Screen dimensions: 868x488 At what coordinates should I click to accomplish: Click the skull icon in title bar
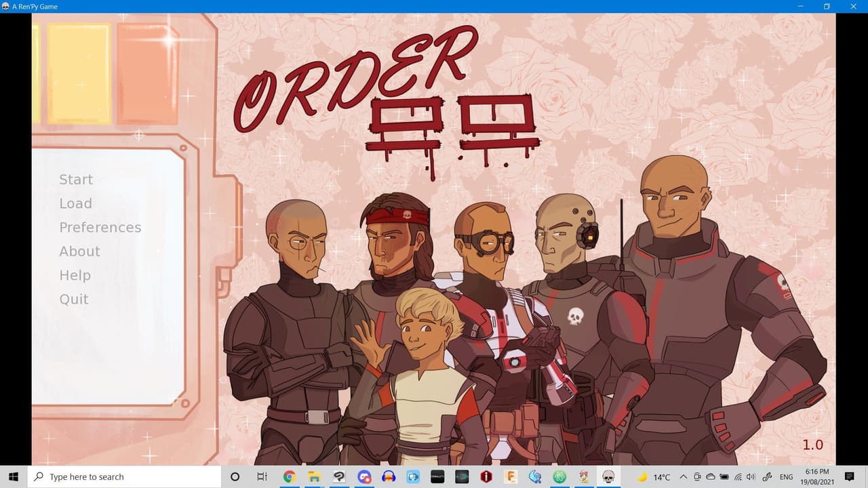(5, 6)
